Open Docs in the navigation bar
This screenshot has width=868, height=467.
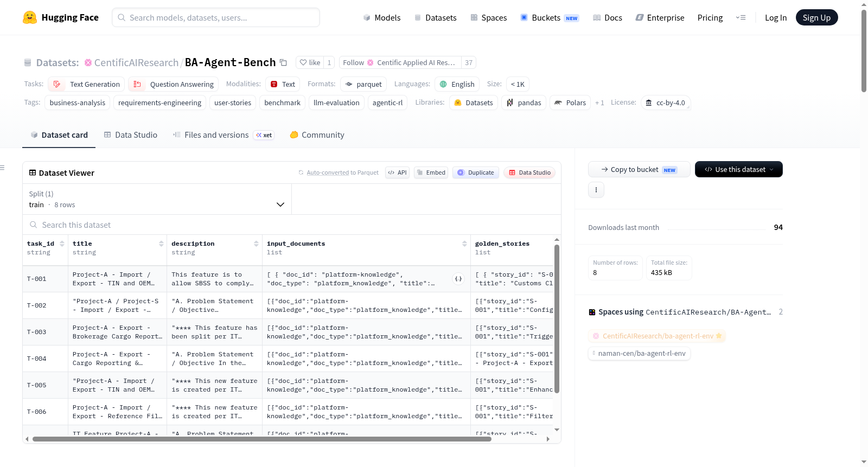(x=608, y=17)
